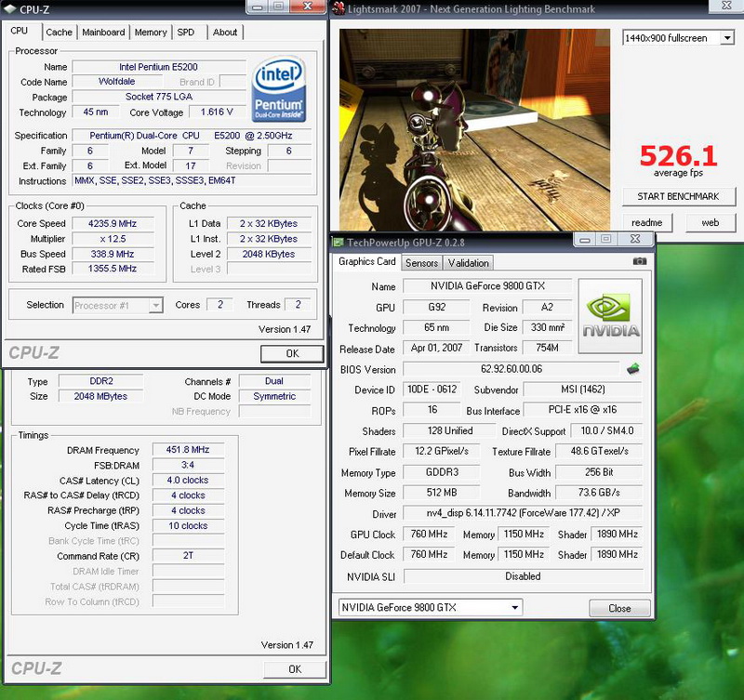Click the Close button in GPU-Z
This screenshot has height=700, width=744.
619,609
